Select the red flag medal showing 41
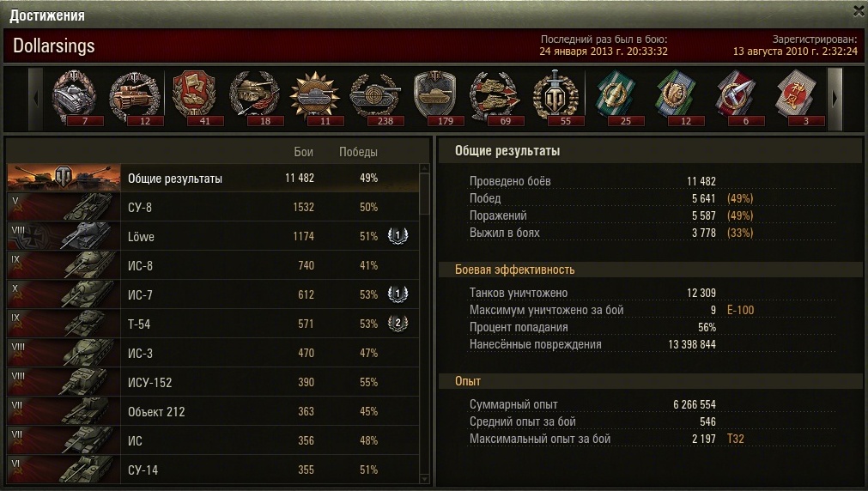Viewport: 868px width, 491px height. [x=195, y=97]
